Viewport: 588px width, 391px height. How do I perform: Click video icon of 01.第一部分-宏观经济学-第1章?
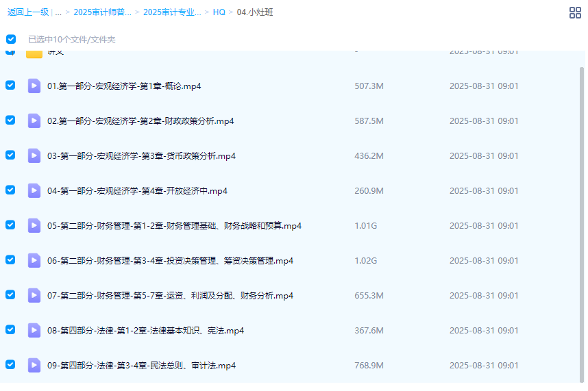(34, 86)
